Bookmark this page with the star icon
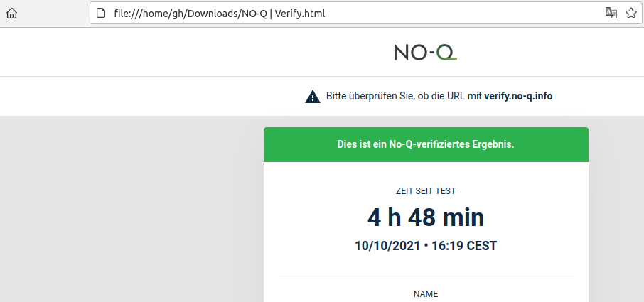 click(x=631, y=13)
